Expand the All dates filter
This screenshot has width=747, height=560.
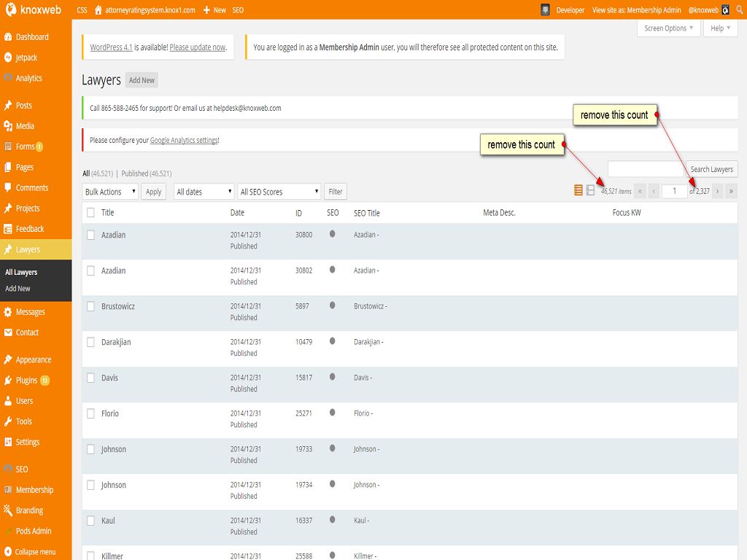(204, 192)
